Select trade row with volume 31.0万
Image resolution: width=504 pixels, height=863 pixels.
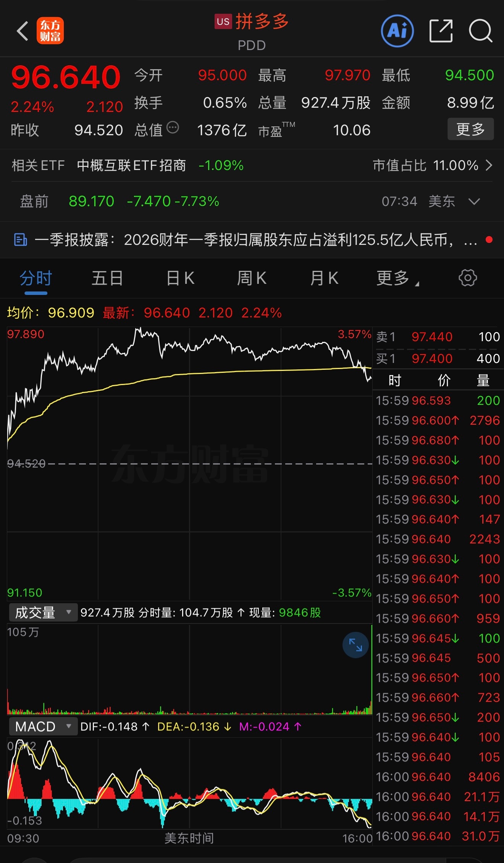point(438,836)
